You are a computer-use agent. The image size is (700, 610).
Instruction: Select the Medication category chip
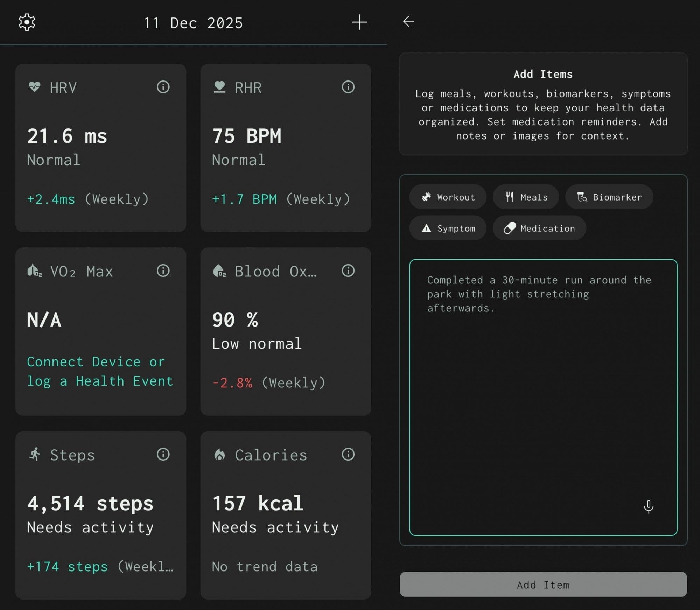coord(539,228)
